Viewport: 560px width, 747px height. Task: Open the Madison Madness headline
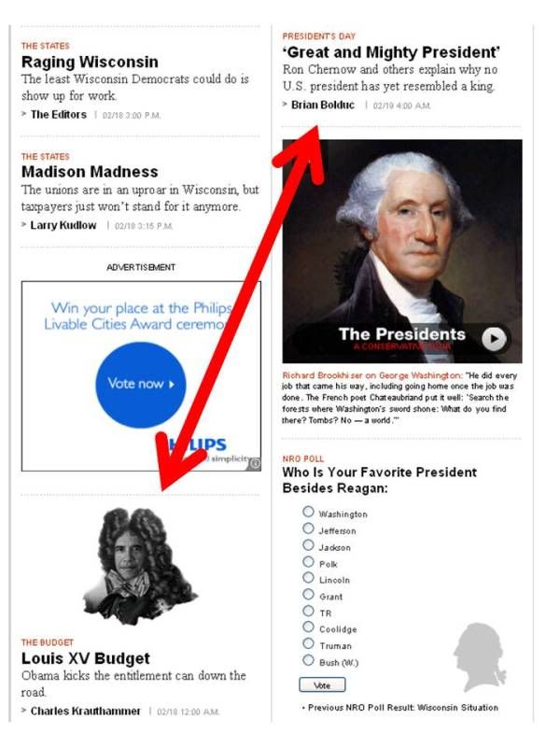point(90,172)
